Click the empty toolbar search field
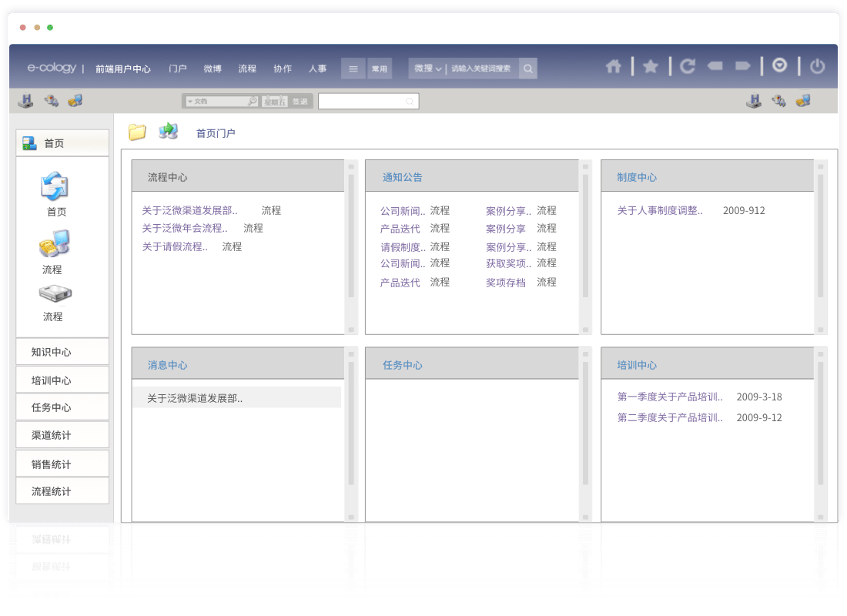Viewport: 847px width, 616px height. pos(362,102)
